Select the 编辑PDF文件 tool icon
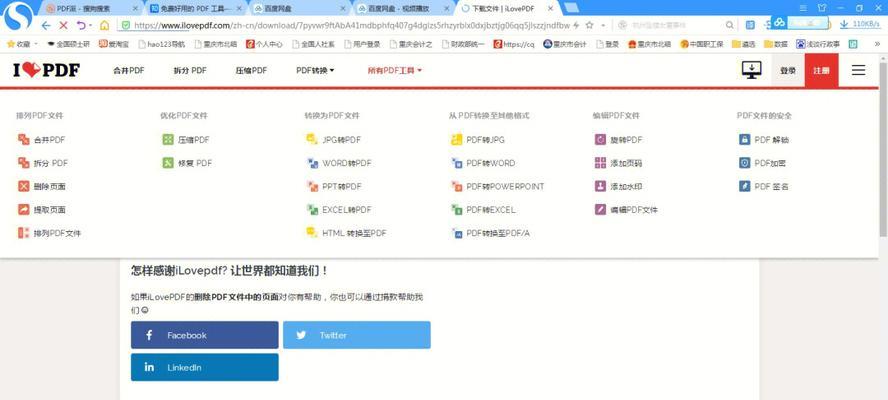The image size is (888, 400). click(600, 210)
